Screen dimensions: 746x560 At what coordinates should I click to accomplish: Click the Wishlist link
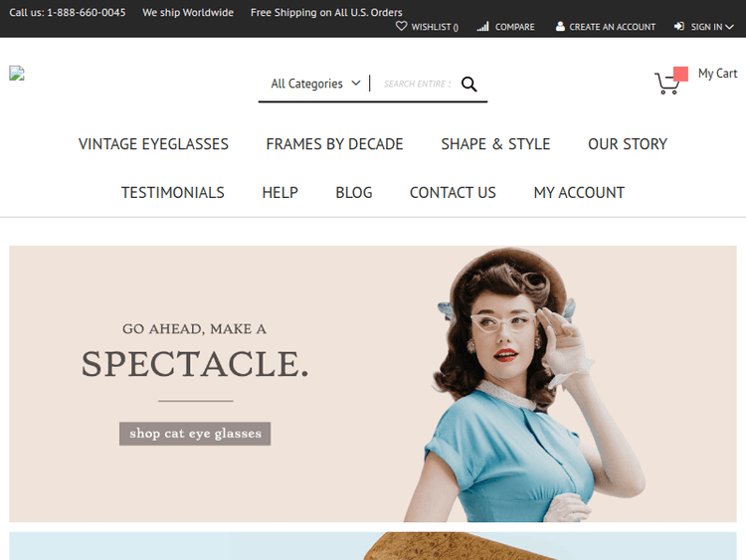click(435, 27)
